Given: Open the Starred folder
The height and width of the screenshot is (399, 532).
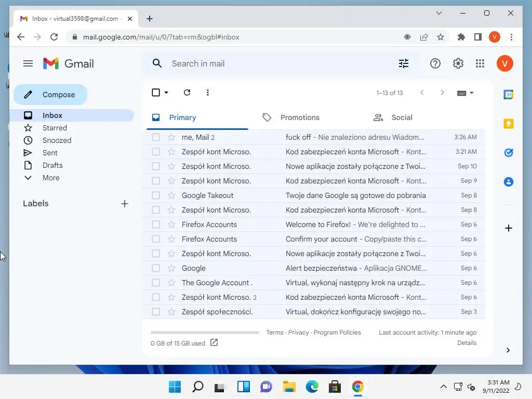Looking at the screenshot, I should (55, 128).
